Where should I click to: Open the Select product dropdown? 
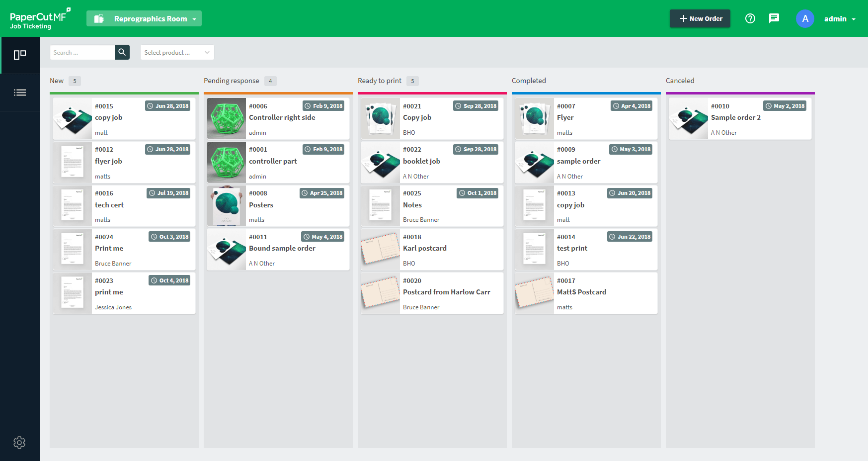pyautogui.click(x=177, y=52)
